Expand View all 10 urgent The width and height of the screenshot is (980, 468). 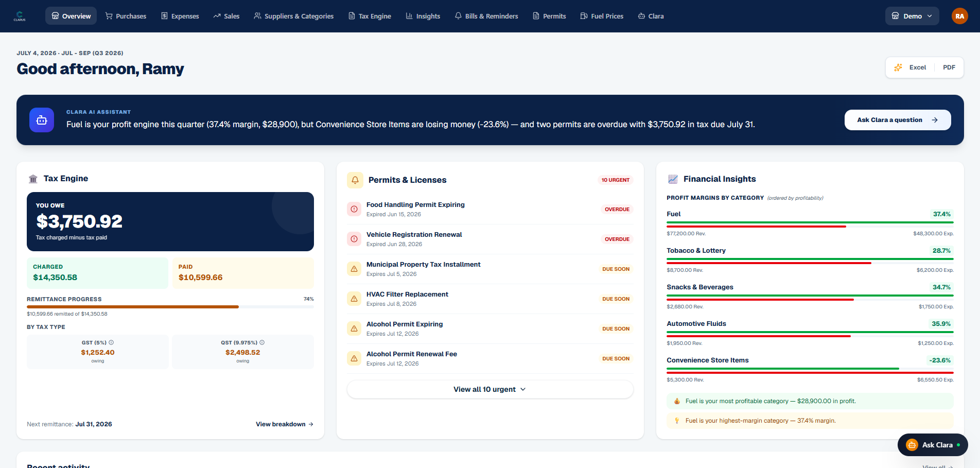coord(490,389)
